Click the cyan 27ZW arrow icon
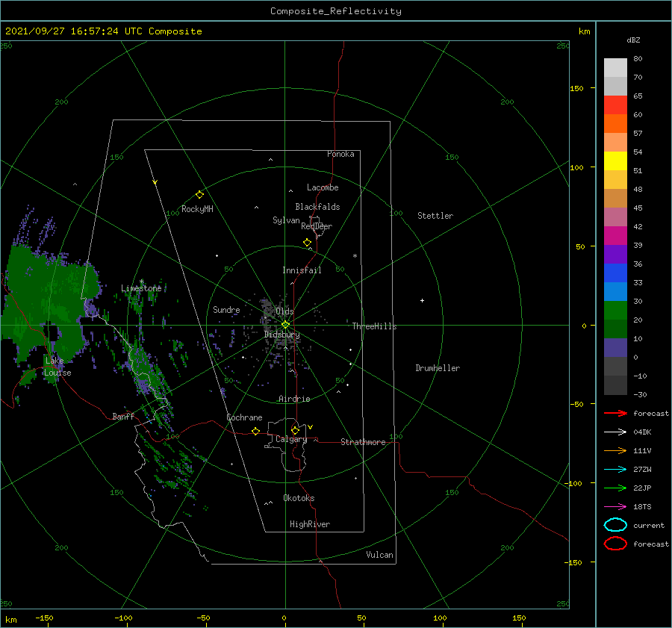Screen dimensions: 672x628 [615, 470]
